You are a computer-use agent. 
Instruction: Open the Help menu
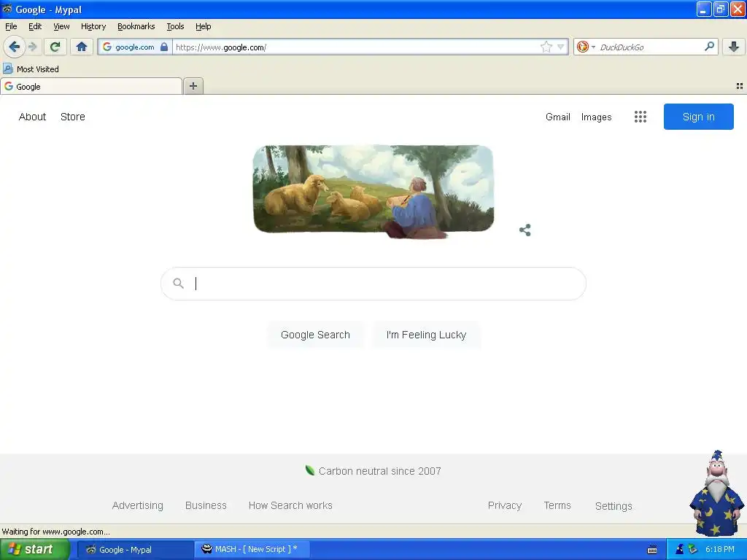tap(204, 26)
